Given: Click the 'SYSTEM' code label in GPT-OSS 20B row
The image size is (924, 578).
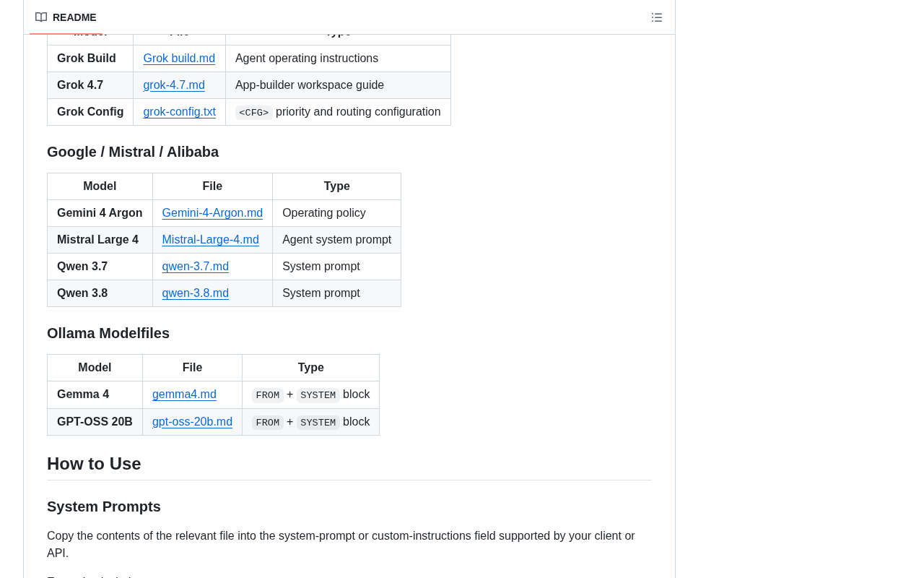Looking at the screenshot, I should pos(318,423).
